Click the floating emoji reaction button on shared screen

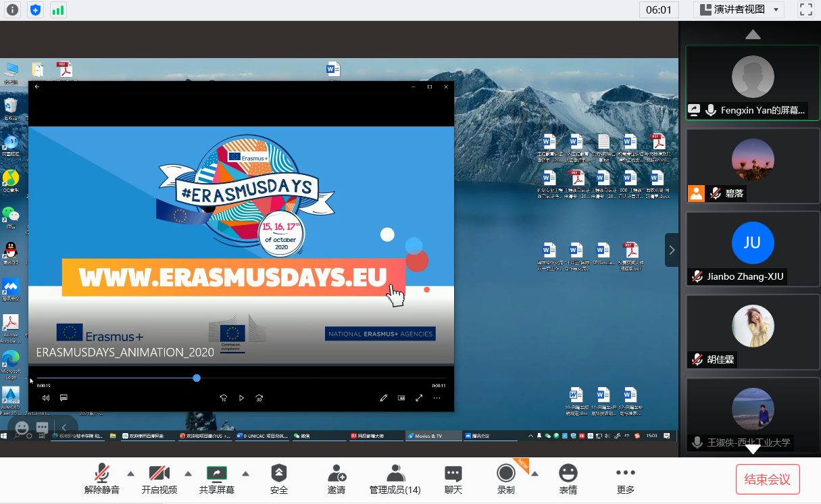coord(22,428)
